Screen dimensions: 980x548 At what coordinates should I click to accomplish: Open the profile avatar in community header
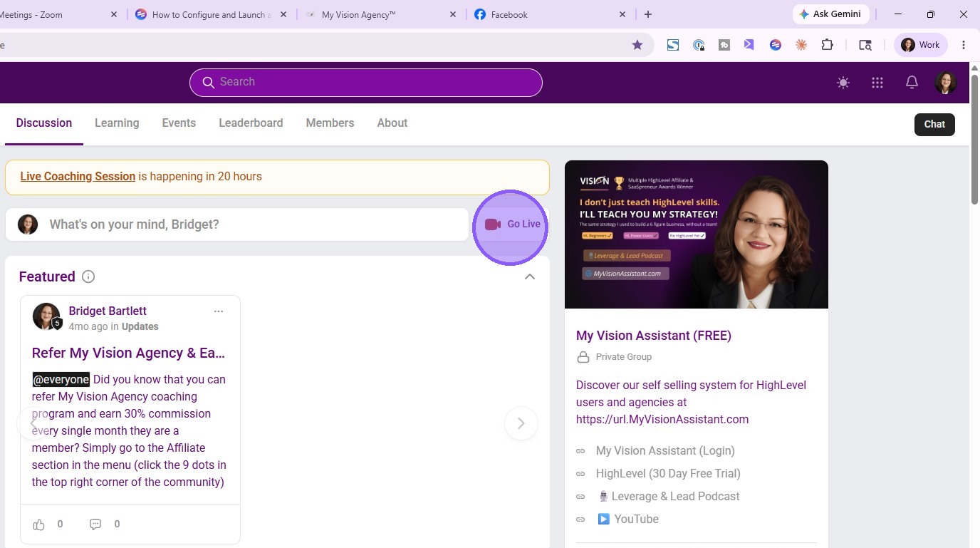point(946,83)
